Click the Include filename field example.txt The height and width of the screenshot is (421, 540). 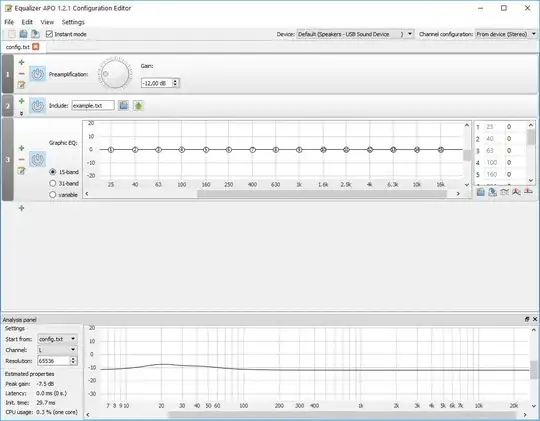pyautogui.click(x=93, y=105)
